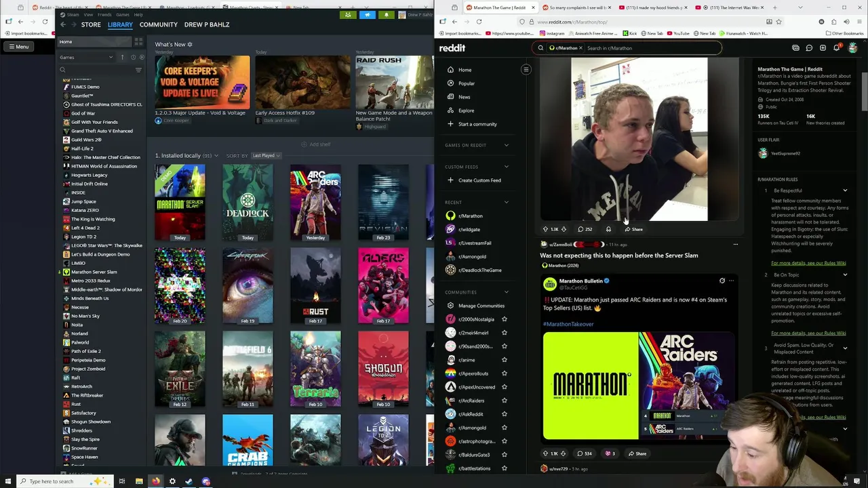Favorite r/AskReddit with star
Viewport: 868px width, 488px height.
pos(504,414)
